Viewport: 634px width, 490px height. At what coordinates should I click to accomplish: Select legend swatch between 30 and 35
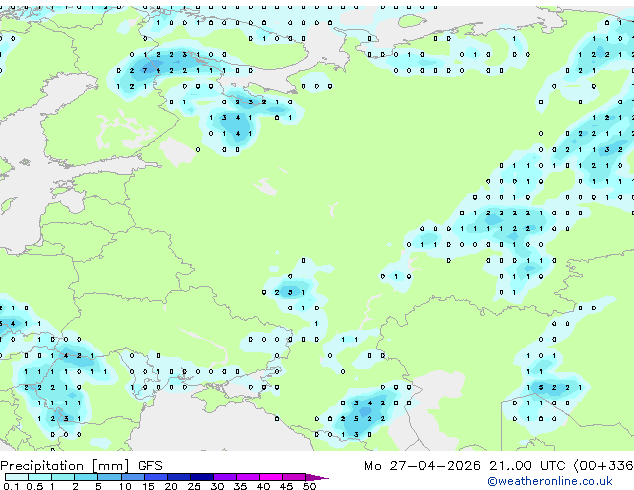point(224,477)
